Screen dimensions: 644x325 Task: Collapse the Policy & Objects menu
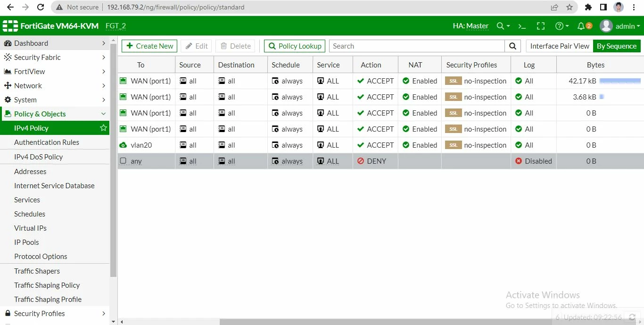(55, 114)
